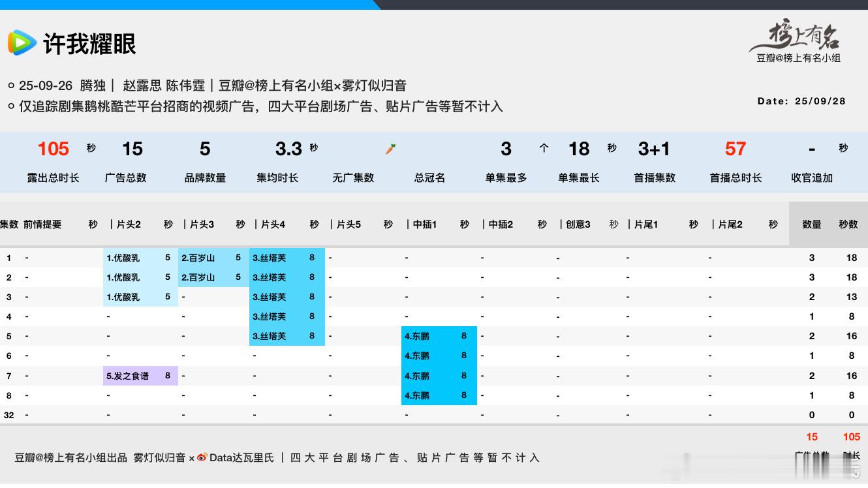The height and width of the screenshot is (488, 868).
Task: Click the 广告总数 label
Action: [126, 177]
